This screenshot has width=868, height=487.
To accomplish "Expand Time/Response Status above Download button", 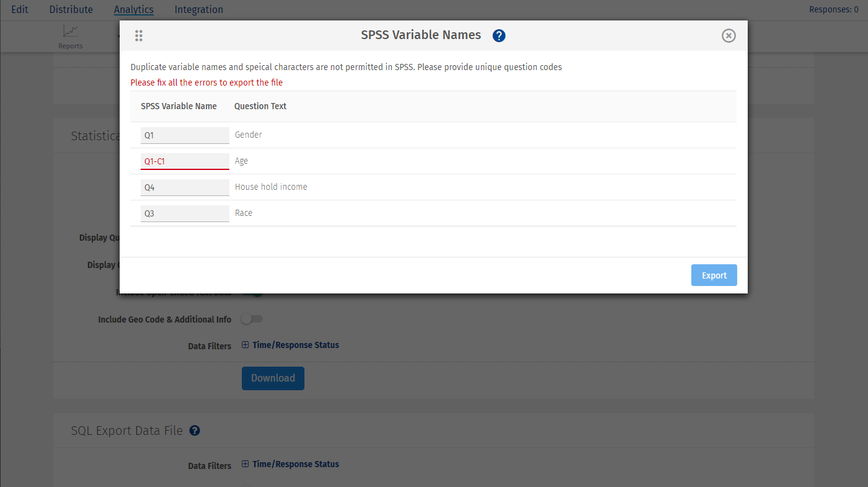I will tap(290, 345).
